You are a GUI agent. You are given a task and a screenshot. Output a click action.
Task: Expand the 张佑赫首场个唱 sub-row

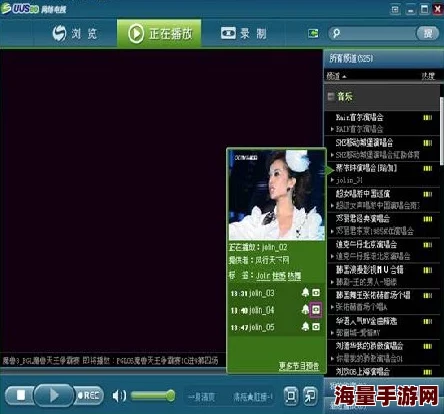[x=332, y=307]
